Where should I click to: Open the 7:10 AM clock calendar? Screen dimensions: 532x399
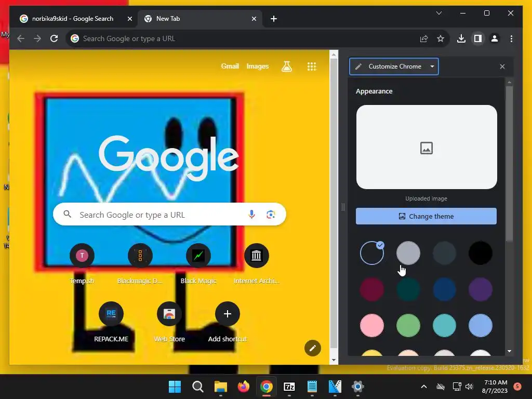(495, 387)
